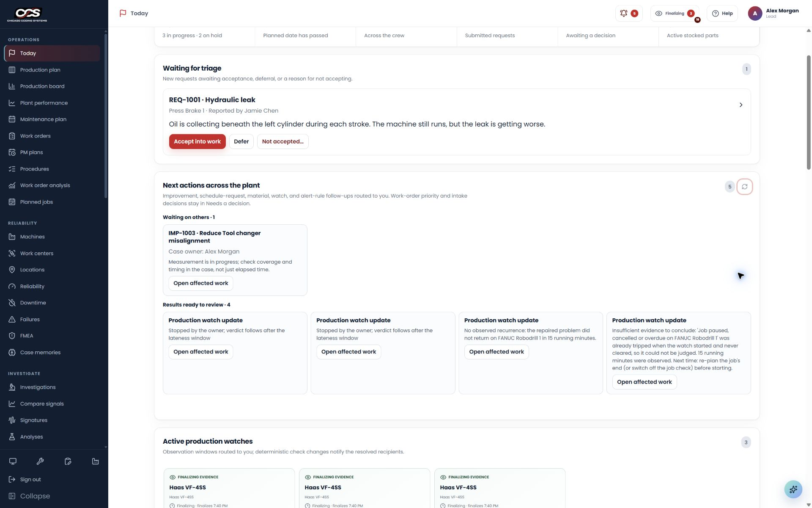Click the flag icon beside Today heading
Viewport: 812px width, 508px height.
123,14
